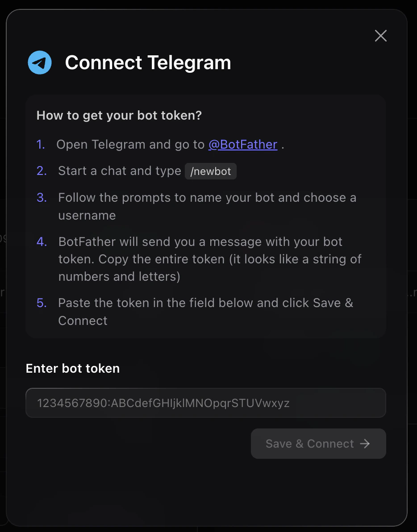Click the text 'Start a chat and type'
The image size is (417, 532).
119,171
